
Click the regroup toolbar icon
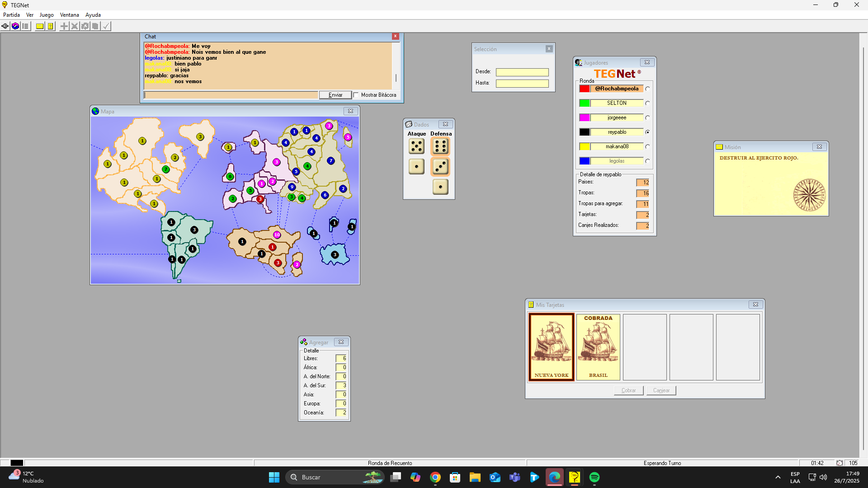point(85,26)
